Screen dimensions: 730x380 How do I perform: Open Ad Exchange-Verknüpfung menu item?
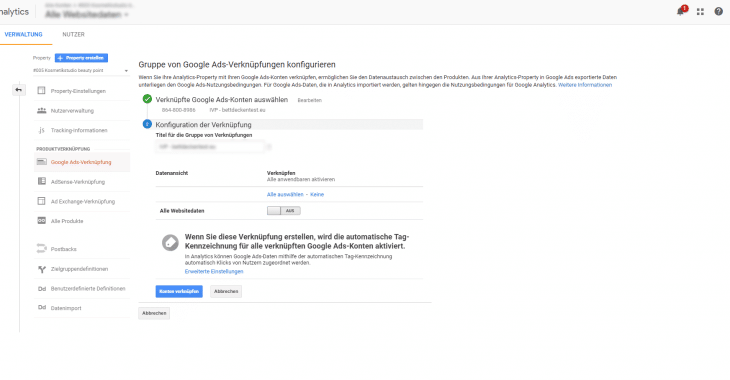[x=82, y=201]
